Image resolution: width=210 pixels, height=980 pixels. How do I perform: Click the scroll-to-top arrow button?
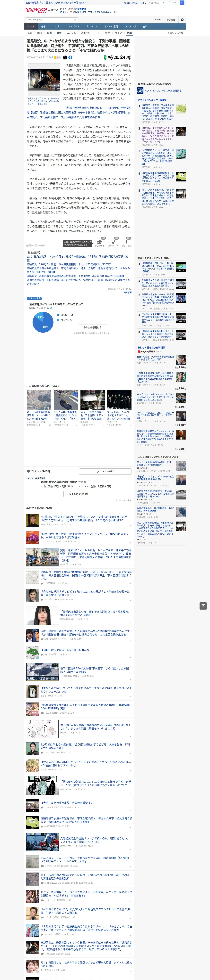coord(203,606)
